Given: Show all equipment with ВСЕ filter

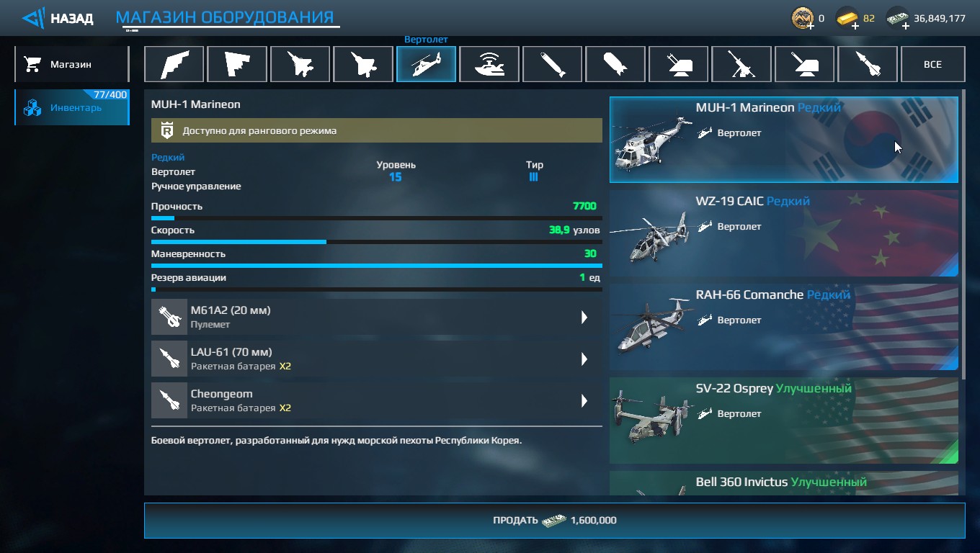Looking at the screenshot, I should coord(932,64).
